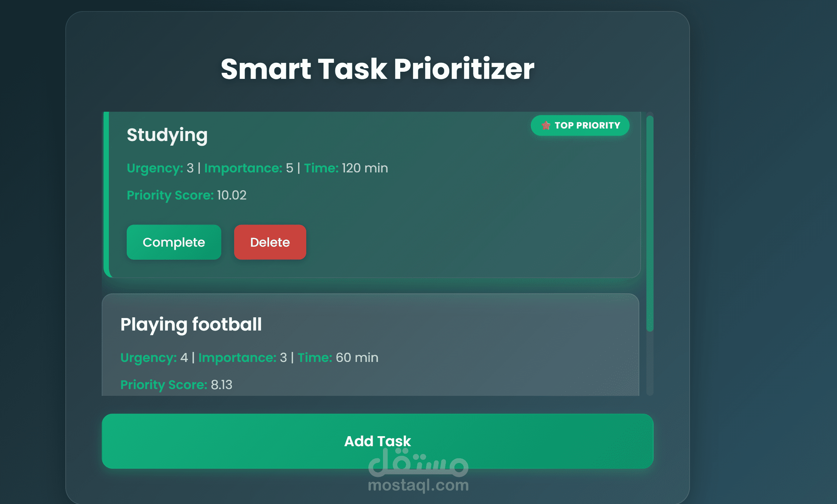Click the mostaql Arabic logo watermark
Screen dimensions: 837x504
[x=418, y=463]
